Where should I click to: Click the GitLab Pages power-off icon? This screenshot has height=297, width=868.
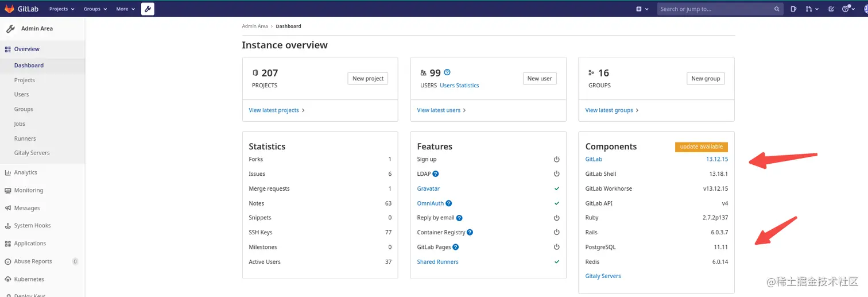click(556, 247)
